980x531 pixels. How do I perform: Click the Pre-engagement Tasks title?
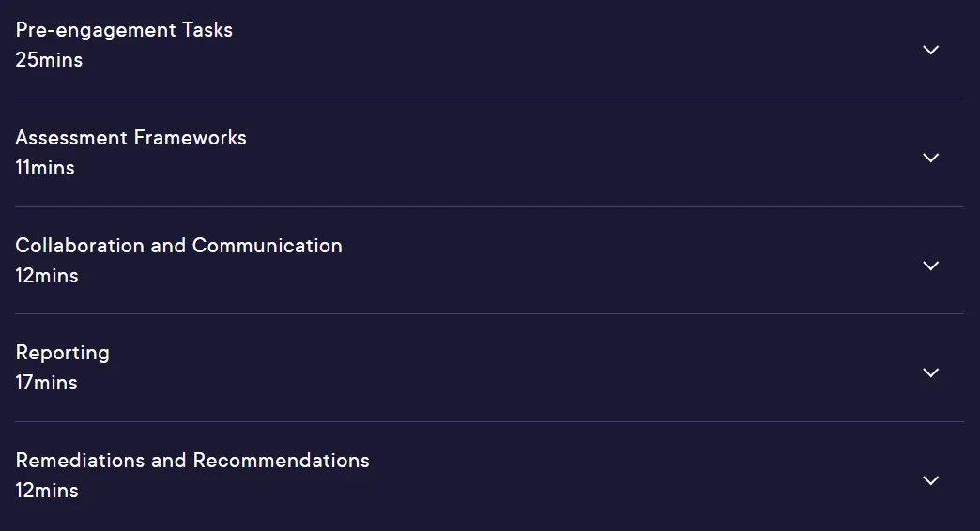click(124, 30)
